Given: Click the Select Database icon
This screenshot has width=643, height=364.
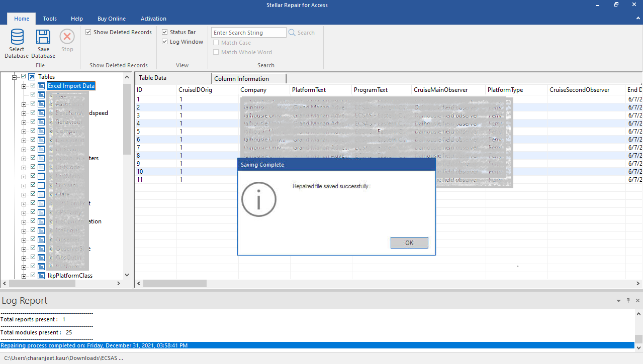Looking at the screenshot, I should click(x=17, y=37).
